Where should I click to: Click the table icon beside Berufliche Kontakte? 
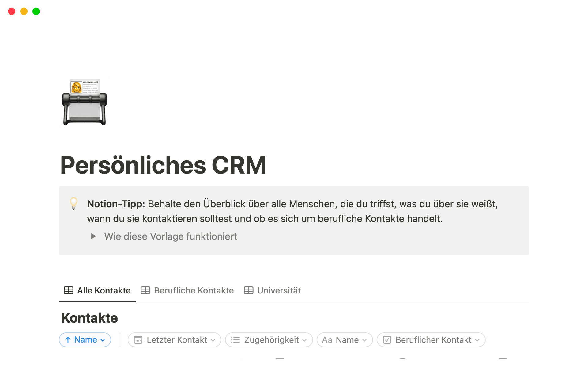tap(145, 290)
